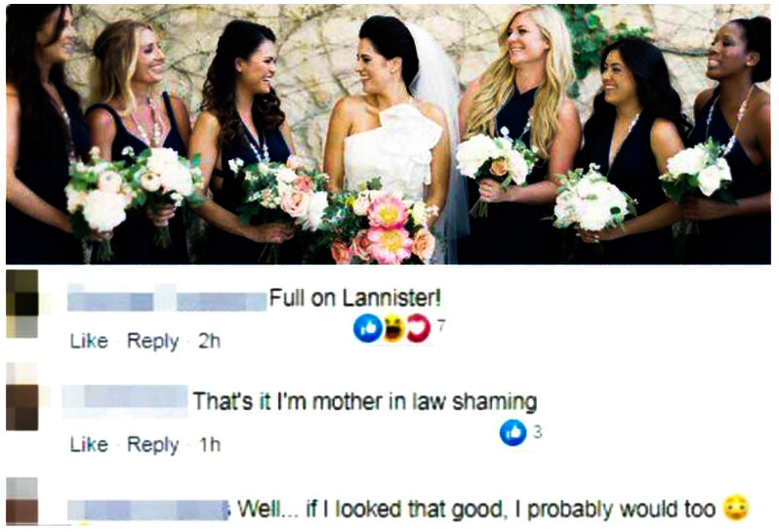This screenshot has width=779, height=532.
Task: Like the mother in law shaming comment
Action: click(89, 444)
